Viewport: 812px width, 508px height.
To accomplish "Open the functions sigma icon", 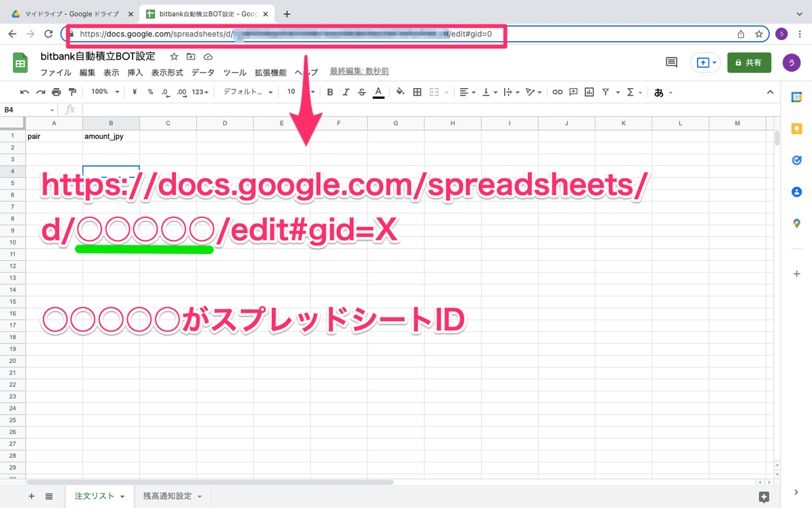I will tap(631, 92).
